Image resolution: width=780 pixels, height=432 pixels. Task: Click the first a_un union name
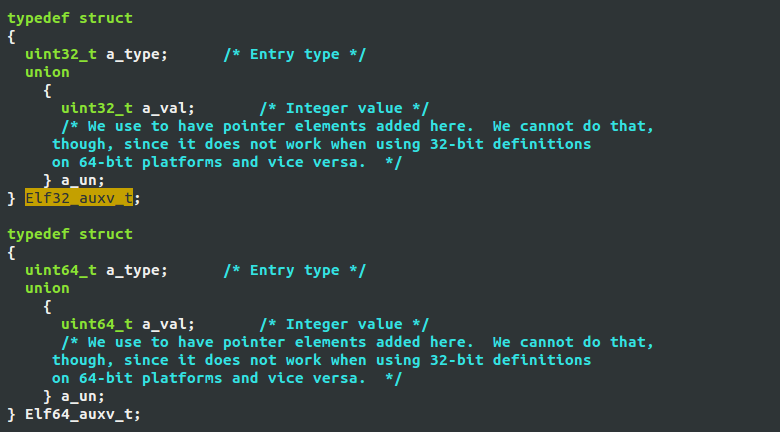79,181
